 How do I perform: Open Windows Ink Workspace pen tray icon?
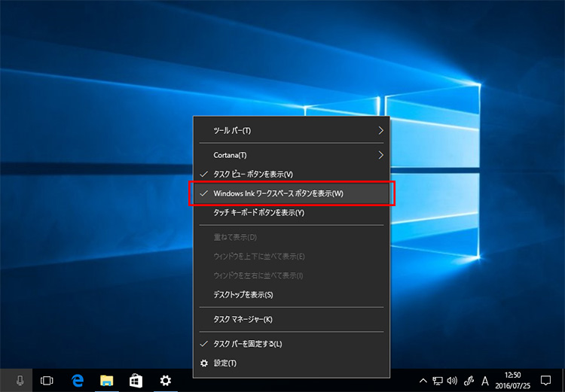468,381
